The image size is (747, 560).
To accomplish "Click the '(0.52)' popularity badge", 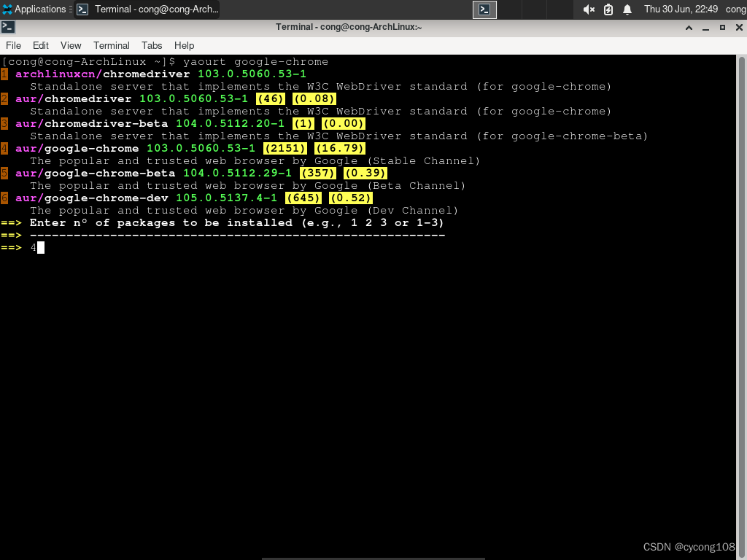I will (351, 198).
